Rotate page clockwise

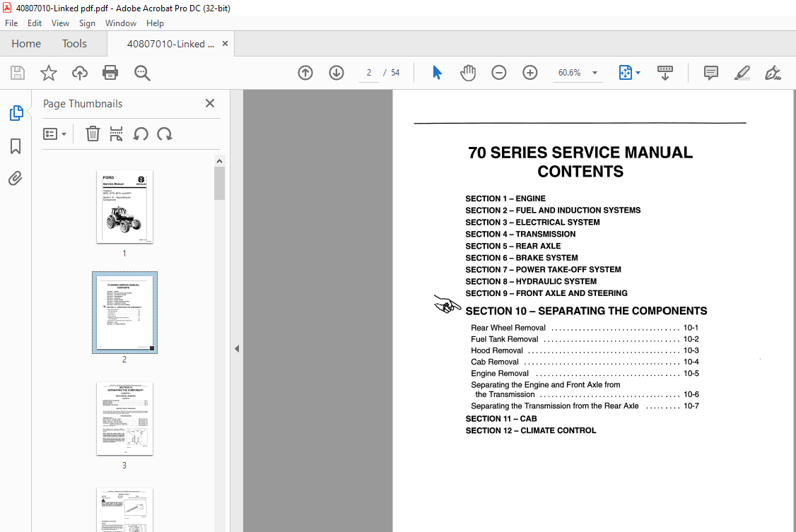click(165, 134)
